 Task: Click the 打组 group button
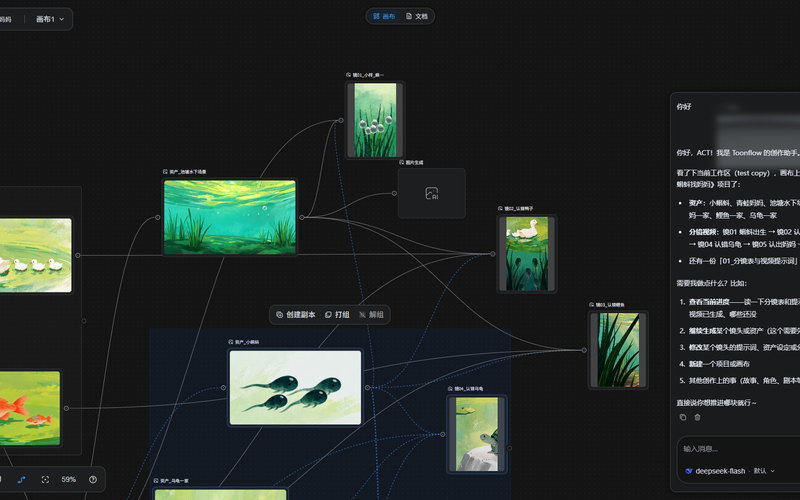[337, 314]
